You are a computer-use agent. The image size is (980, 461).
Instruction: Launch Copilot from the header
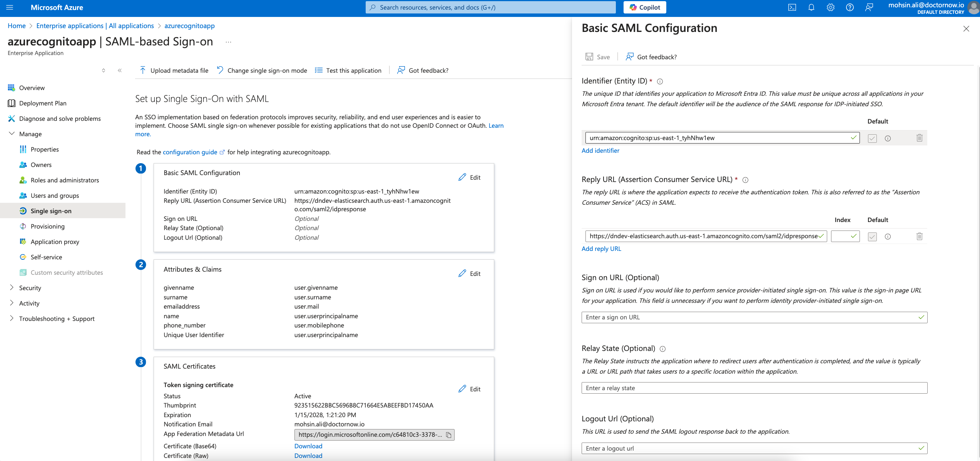(x=645, y=7)
